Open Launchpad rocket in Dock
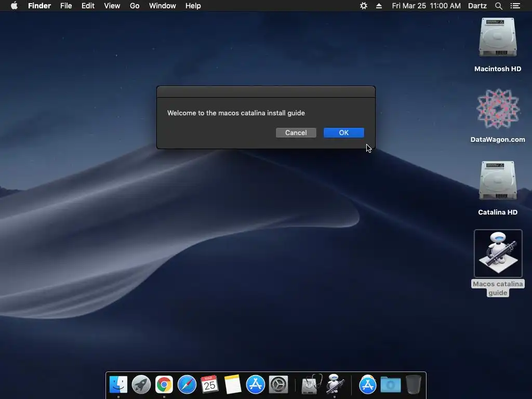Screen dimensions: 532x399 pos(141,384)
